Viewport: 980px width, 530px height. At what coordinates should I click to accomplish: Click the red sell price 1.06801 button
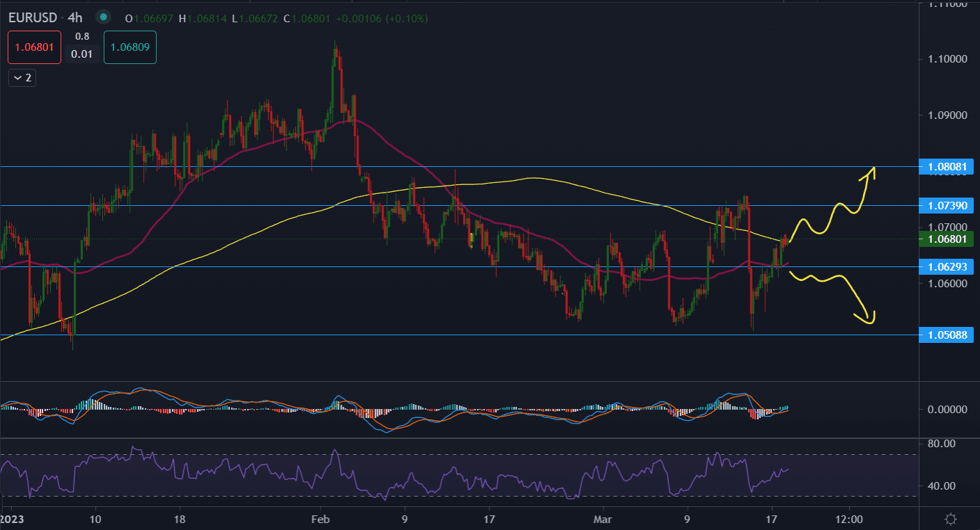click(35, 47)
